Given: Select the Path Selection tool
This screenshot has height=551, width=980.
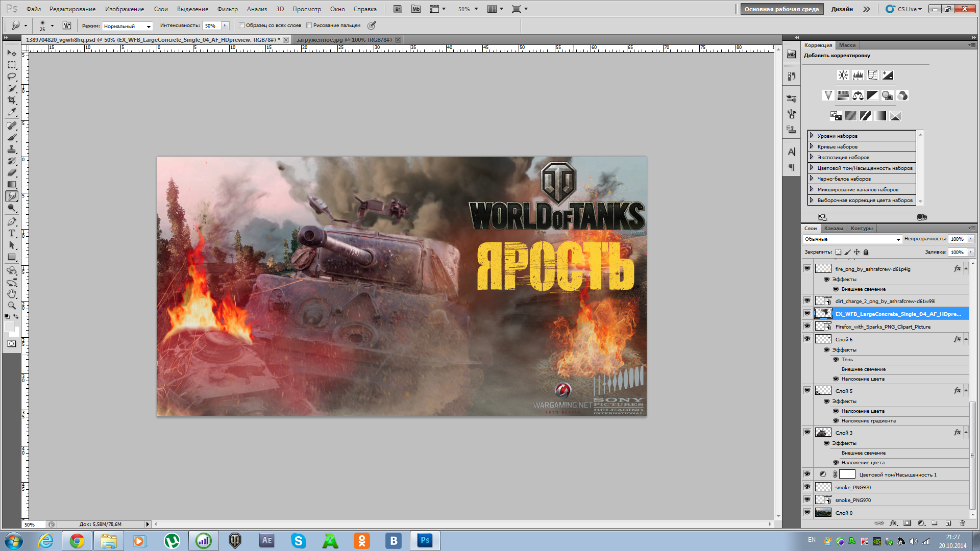Looking at the screenshot, I should (12, 245).
